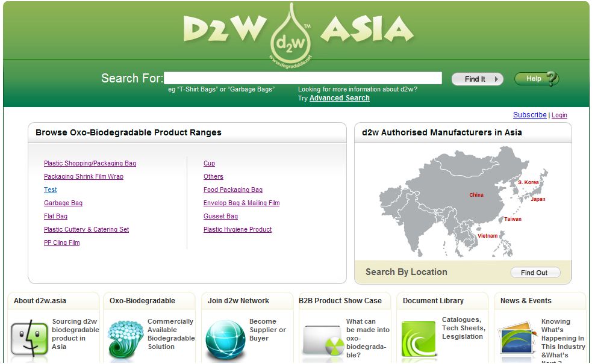
Task: Click 'Knowing What's Happening In This Industry' text
Action: 563,334
